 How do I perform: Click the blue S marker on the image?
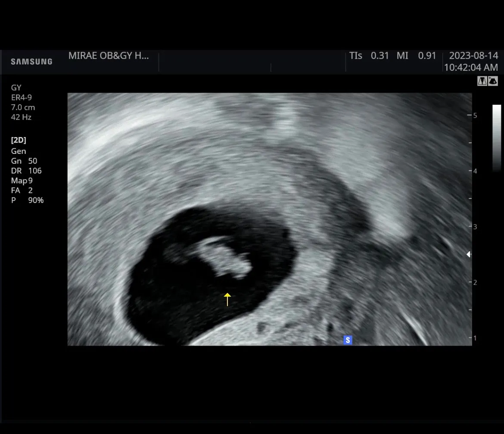(x=348, y=340)
